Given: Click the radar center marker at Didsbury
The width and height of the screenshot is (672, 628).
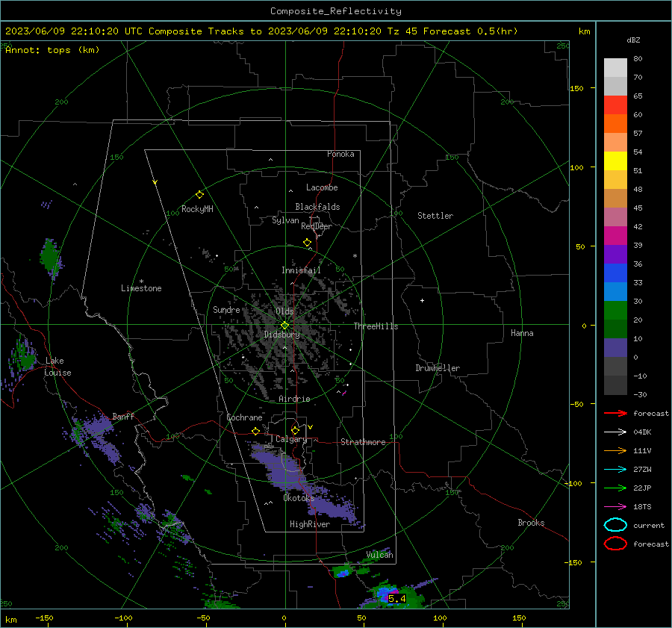Looking at the screenshot, I should [284, 325].
